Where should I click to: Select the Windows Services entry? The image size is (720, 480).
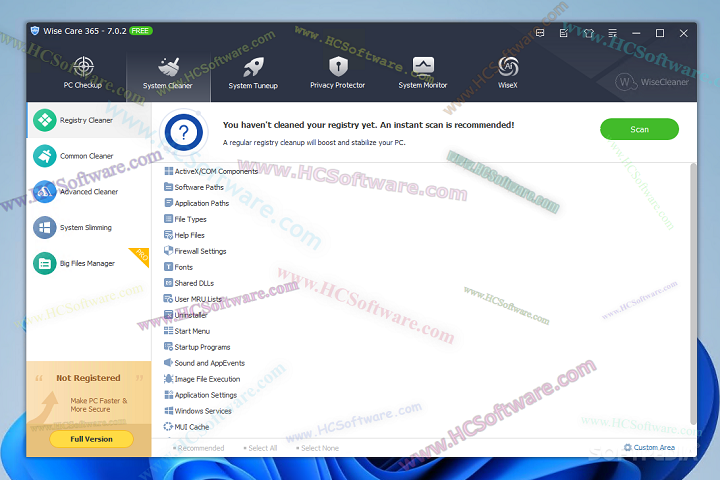point(198,411)
